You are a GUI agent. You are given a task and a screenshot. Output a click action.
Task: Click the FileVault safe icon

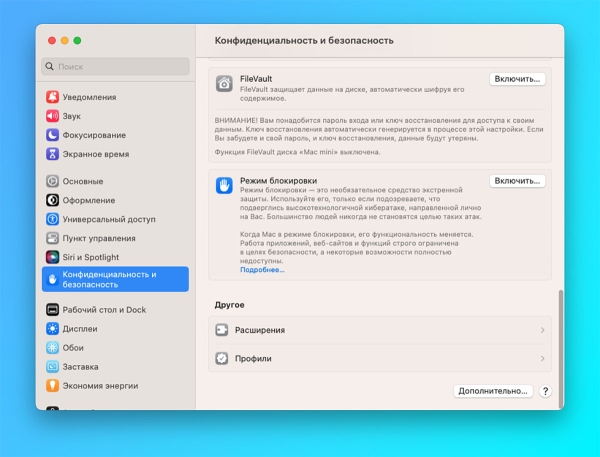point(225,85)
